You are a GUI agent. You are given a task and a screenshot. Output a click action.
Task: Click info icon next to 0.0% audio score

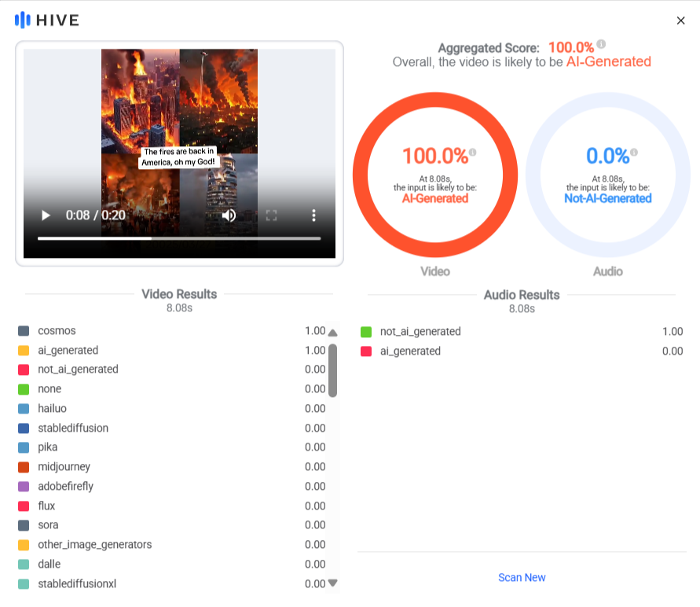tap(634, 153)
